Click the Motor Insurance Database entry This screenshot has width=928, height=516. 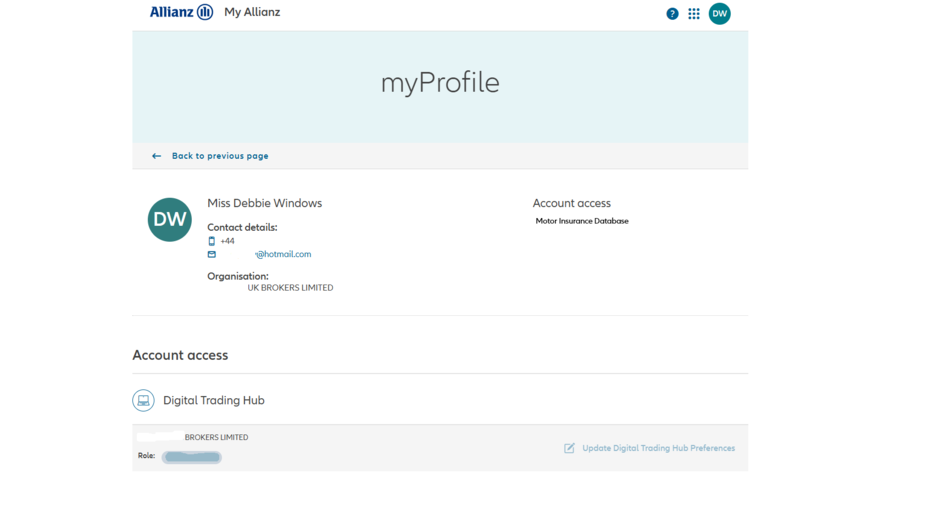[x=582, y=221]
